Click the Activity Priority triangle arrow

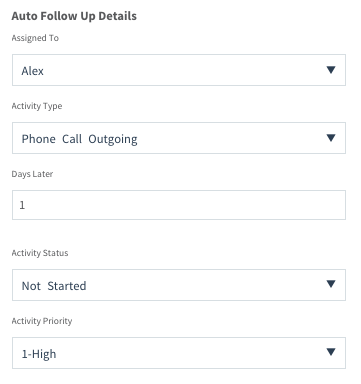pyautogui.click(x=331, y=352)
